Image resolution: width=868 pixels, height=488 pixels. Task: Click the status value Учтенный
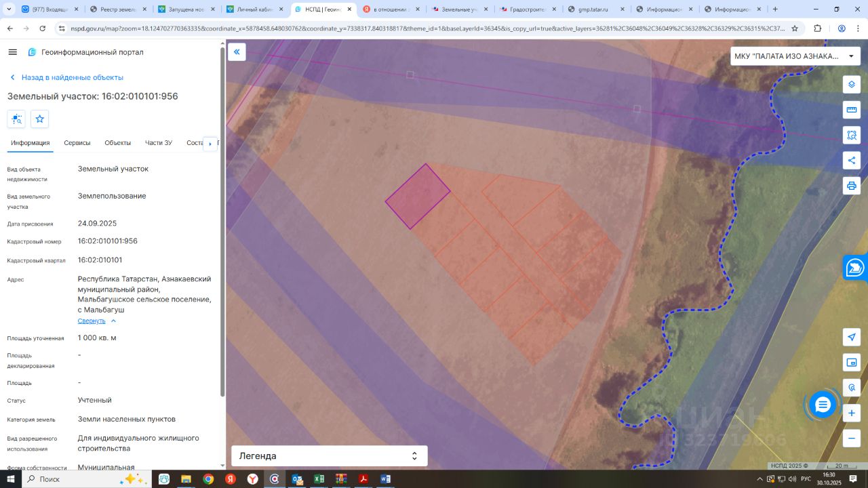pyautogui.click(x=95, y=401)
